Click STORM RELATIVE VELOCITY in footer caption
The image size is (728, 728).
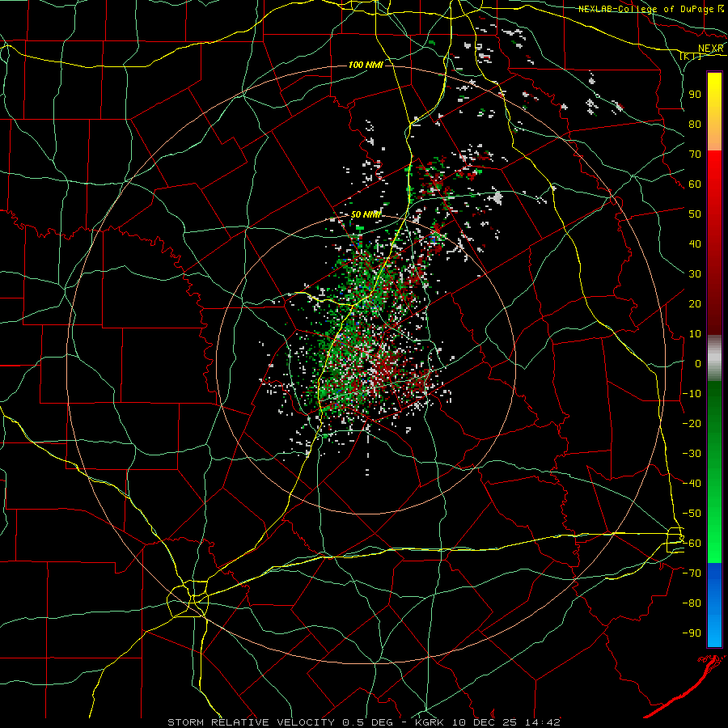click(251, 722)
